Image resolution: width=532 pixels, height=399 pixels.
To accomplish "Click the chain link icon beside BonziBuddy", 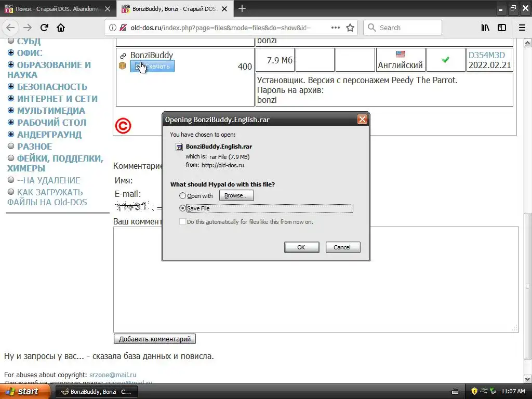I will click(x=123, y=56).
